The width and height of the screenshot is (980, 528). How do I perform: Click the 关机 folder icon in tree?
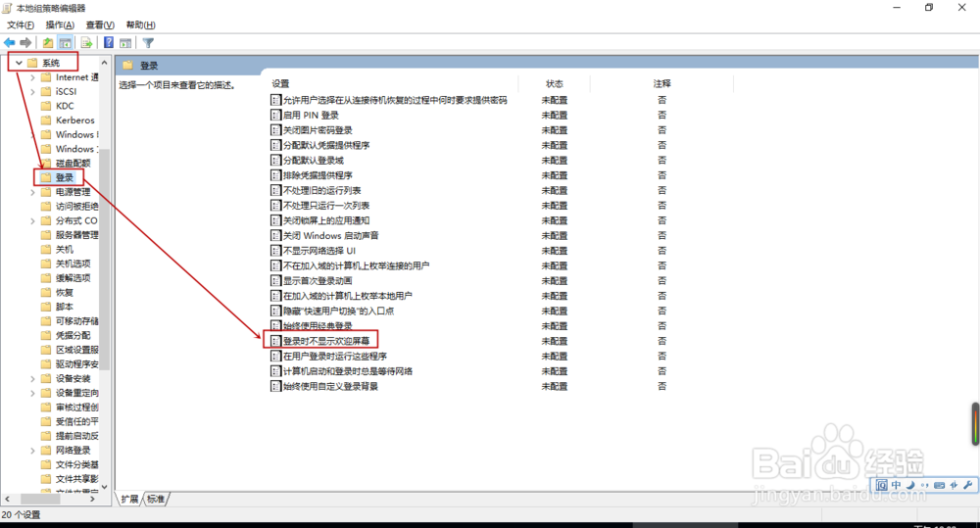[x=46, y=250]
